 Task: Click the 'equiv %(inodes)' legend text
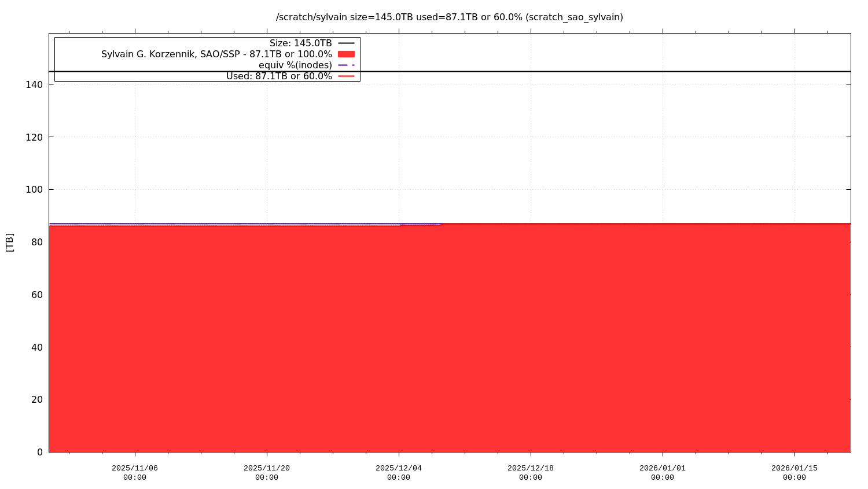(x=295, y=65)
